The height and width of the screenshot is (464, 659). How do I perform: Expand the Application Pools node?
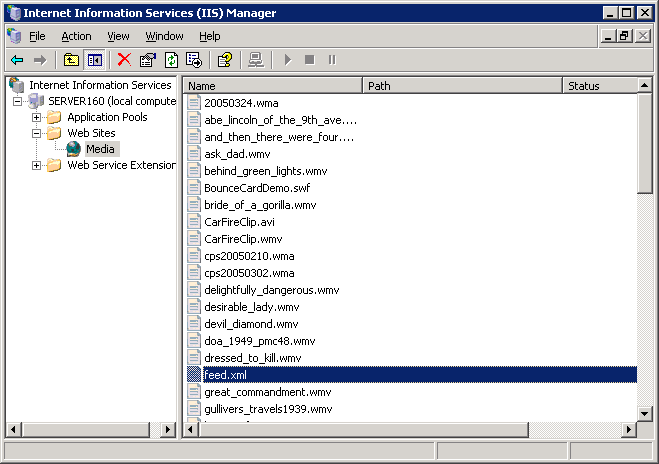[37, 117]
